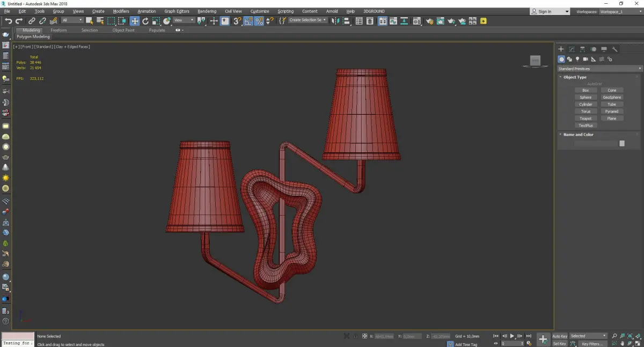Switch to the Hierarchy panel tab icon
This screenshot has width=644, height=347.
[582, 49]
